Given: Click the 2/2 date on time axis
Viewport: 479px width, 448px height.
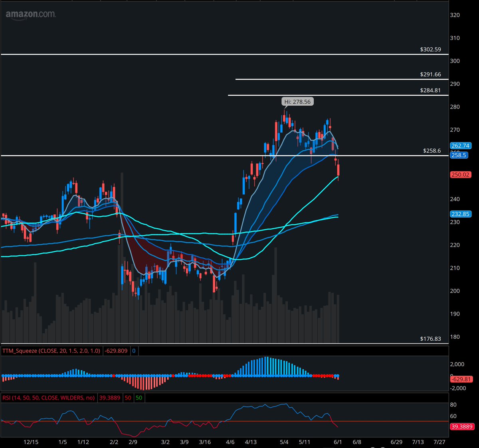Looking at the screenshot, I should (x=114, y=442).
